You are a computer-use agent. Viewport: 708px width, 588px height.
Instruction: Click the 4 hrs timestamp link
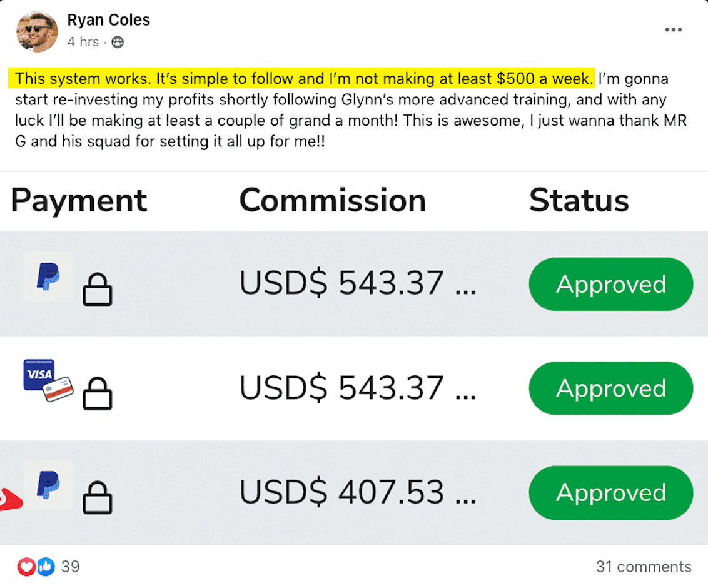tap(83, 43)
